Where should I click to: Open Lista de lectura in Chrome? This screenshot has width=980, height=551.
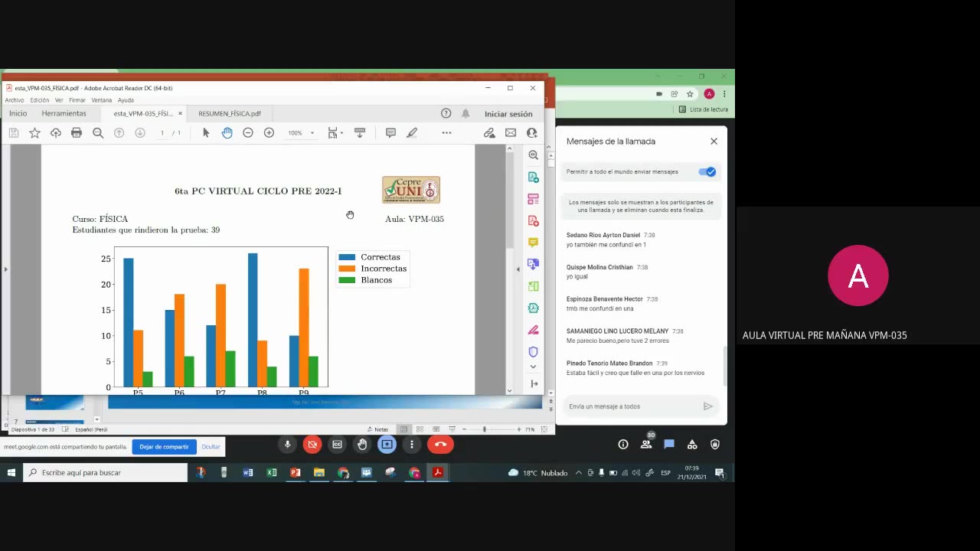click(x=704, y=109)
